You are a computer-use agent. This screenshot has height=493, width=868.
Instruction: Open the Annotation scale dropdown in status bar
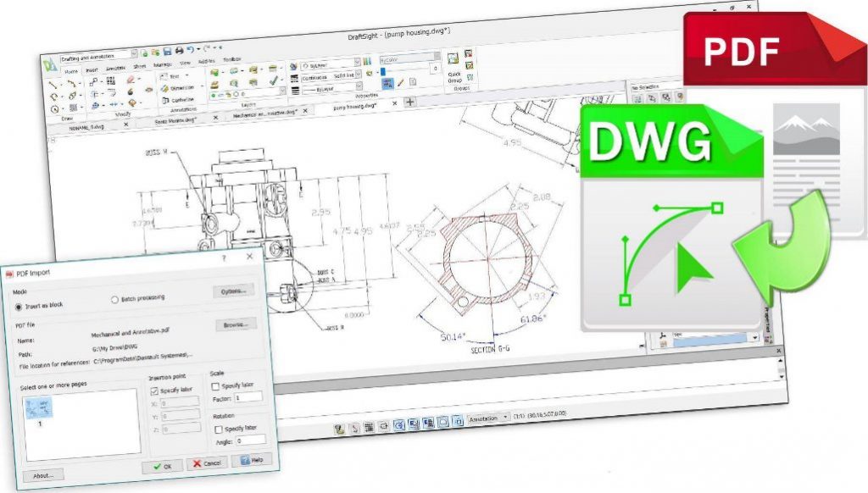click(489, 418)
